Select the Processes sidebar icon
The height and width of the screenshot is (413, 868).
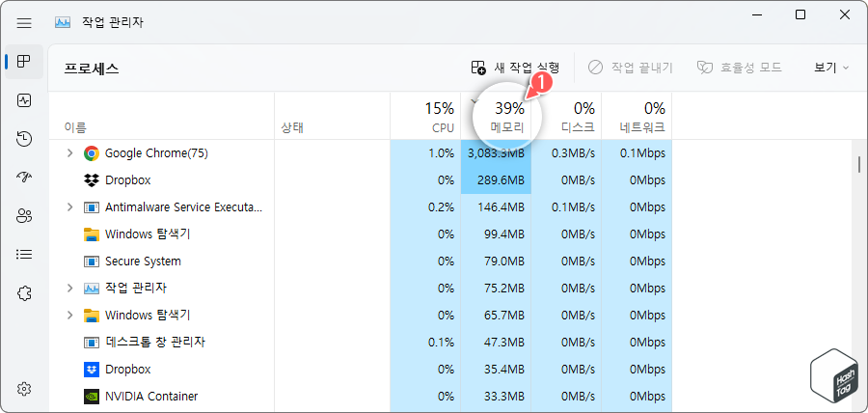click(x=24, y=62)
